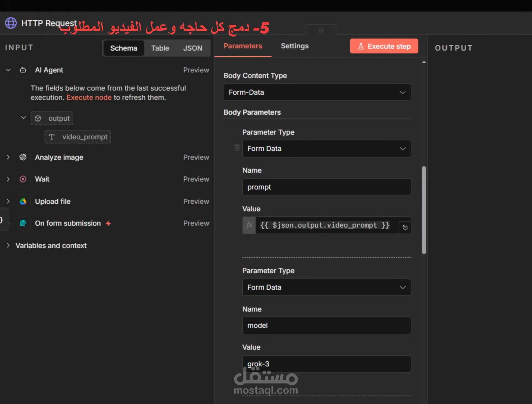
Task: Open the Settings tab
Action: [x=295, y=46]
